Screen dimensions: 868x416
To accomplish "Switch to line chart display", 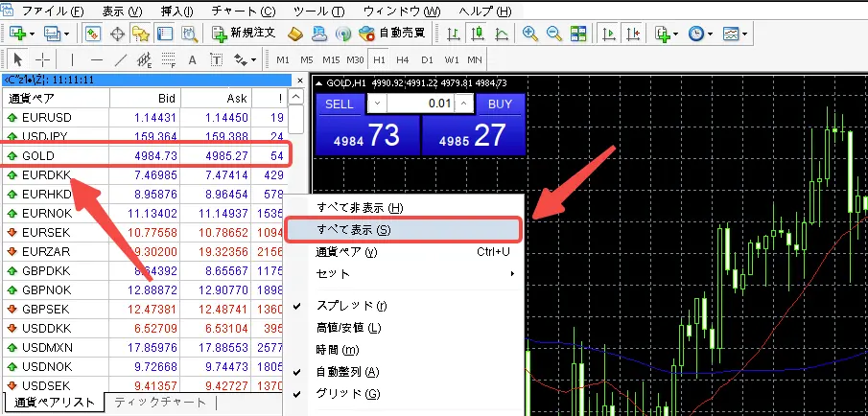I will (502, 35).
